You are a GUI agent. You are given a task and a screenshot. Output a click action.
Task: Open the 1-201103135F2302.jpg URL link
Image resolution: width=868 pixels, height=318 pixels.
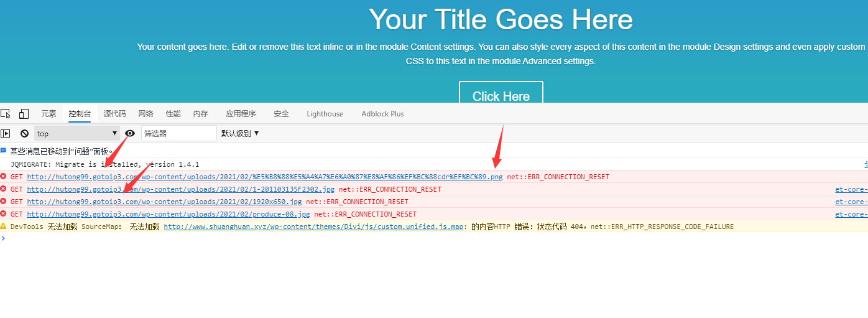(180, 189)
